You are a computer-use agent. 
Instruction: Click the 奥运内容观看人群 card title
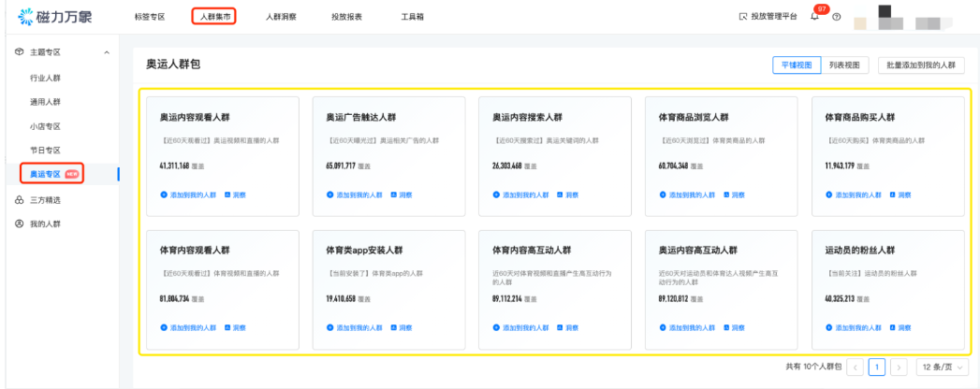tap(195, 118)
